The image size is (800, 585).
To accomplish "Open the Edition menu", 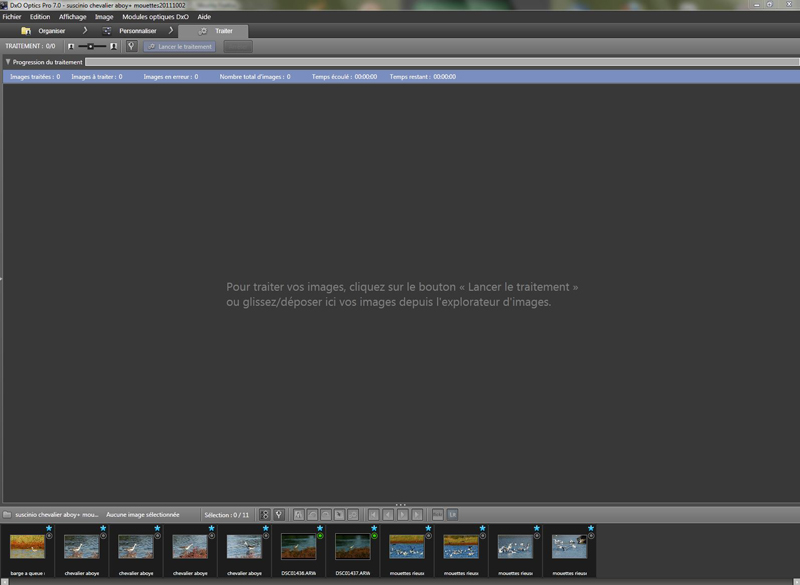I will [40, 17].
